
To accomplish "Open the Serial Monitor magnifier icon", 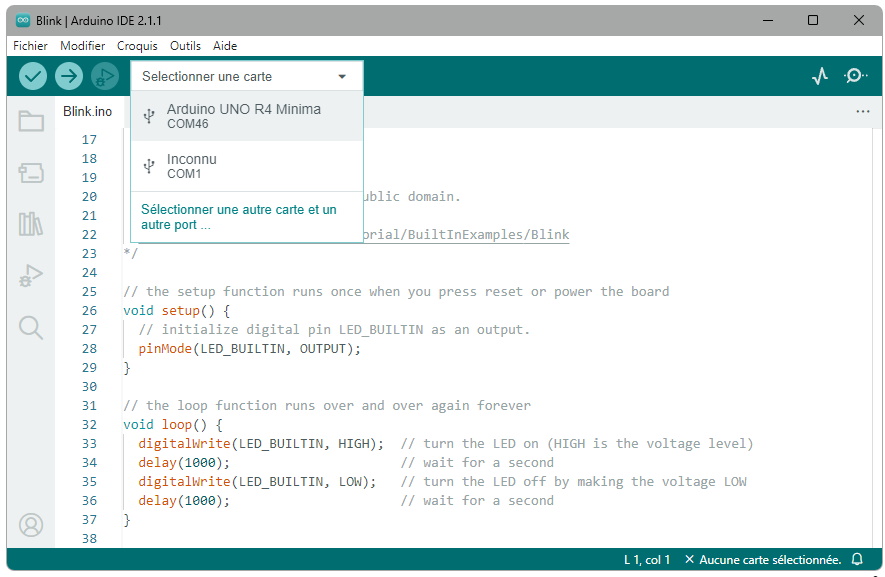I will (x=856, y=75).
